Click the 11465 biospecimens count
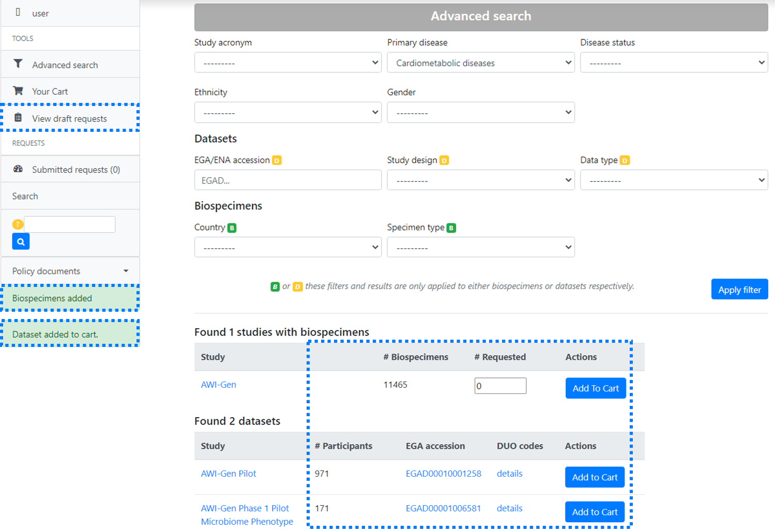The width and height of the screenshot is (775, 532). point(396,385)
